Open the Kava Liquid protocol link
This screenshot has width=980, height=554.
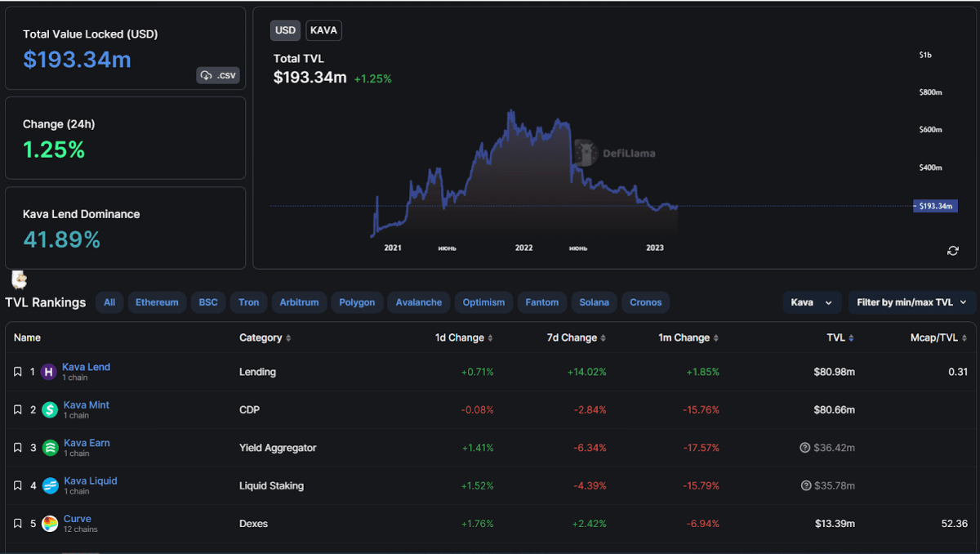click(x=91, y=480)
